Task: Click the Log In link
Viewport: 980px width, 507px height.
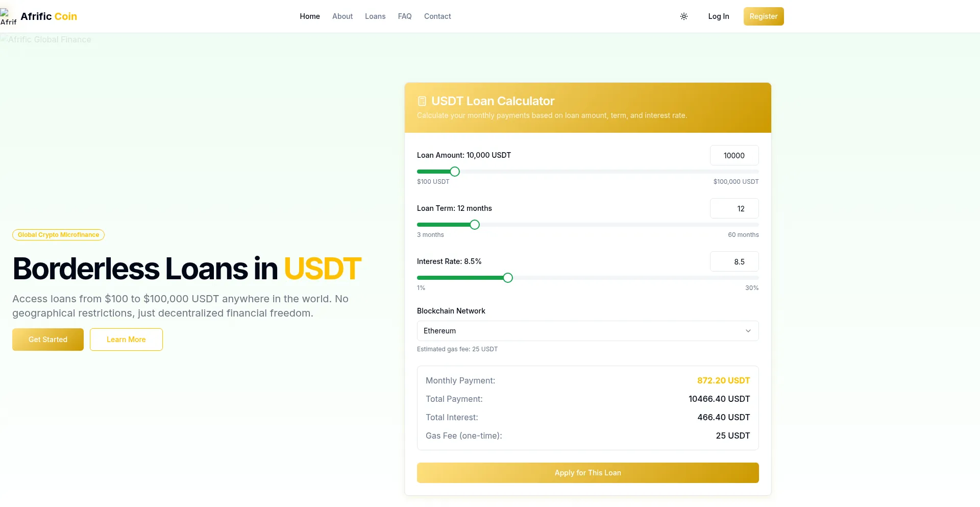Action: click(x=719, y=16)
